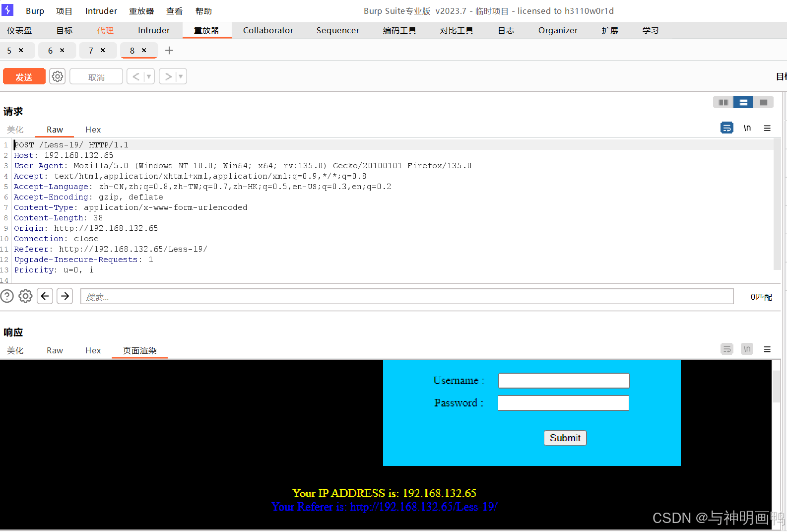Go to the previous request in history
This screenshot has width=787, height=532.
tap(135, 76)
